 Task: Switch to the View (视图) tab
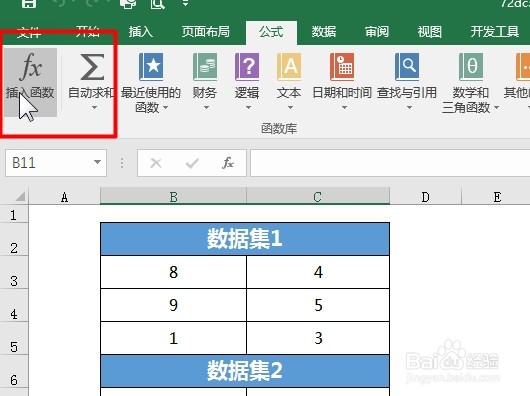click(x=429, y=32)
